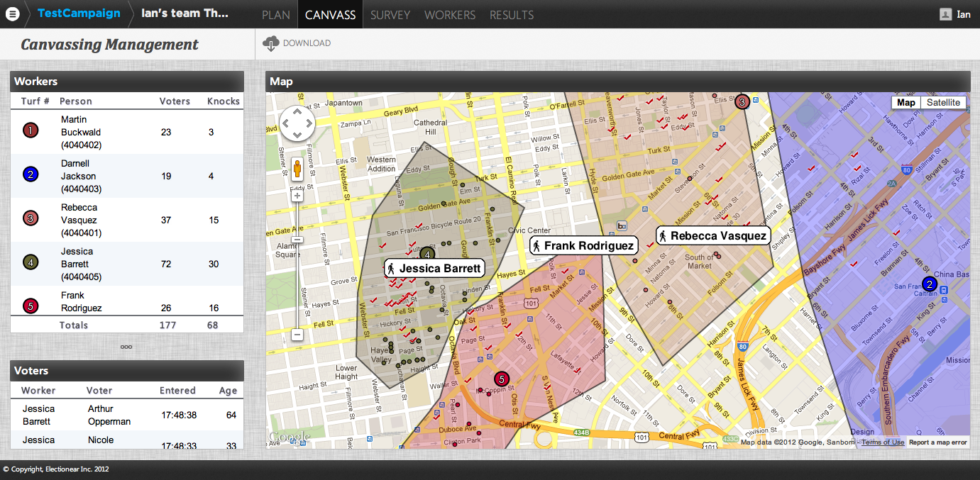Click turf marker 5 on the map
The height and width of the screenshot is (480, 980).
coord(502,379)
